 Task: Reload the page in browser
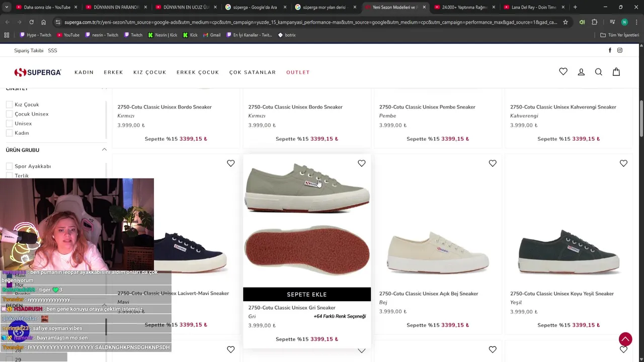[31, 22]
